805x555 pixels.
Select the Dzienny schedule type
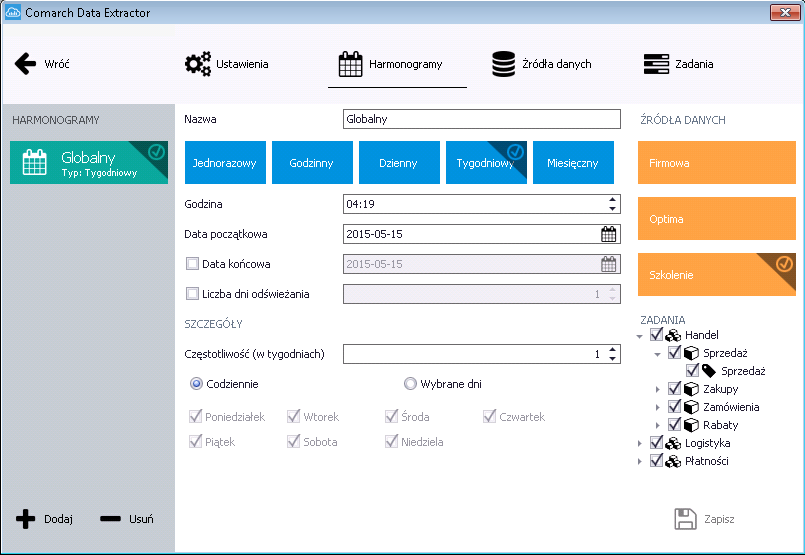[x=399, y=163]
